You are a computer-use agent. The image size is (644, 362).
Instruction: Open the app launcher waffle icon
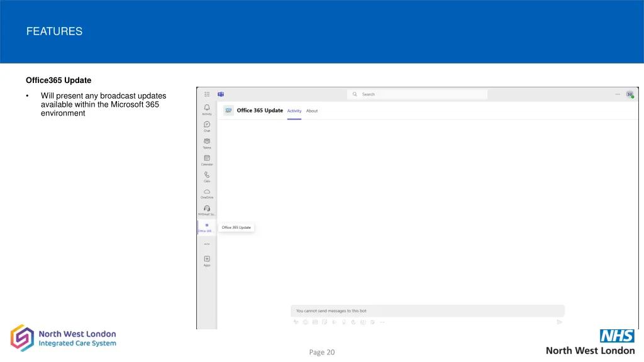(207, 94)
